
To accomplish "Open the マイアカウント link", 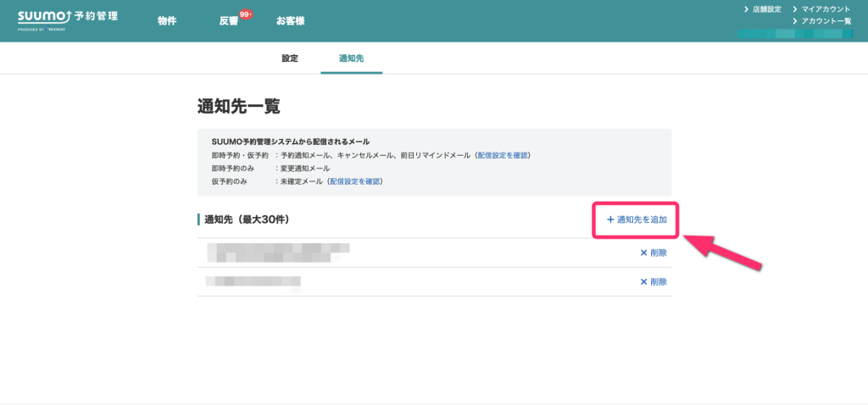I will pyautogui.click(x=825, y=9).
